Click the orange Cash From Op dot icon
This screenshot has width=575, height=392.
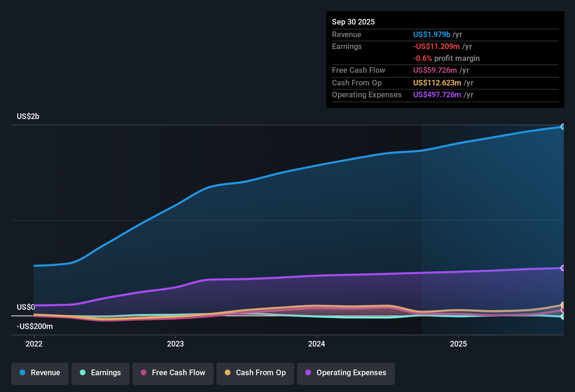[228, 373]
